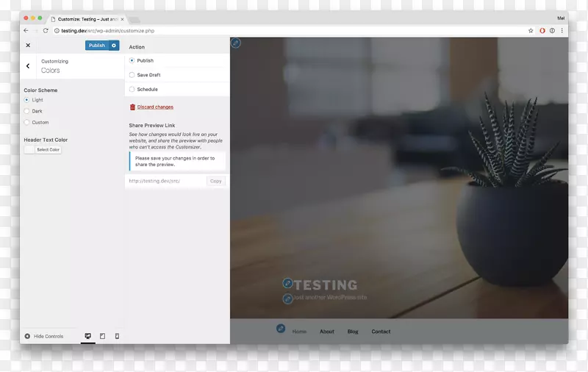This screenshot has width=588, height=372.
Task: Click the edit pencil beside TESTING title
Action: 287,283
